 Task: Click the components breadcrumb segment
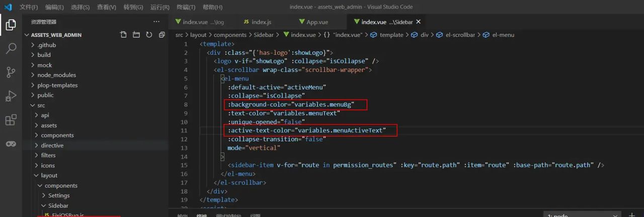click(x=230, y=35)
